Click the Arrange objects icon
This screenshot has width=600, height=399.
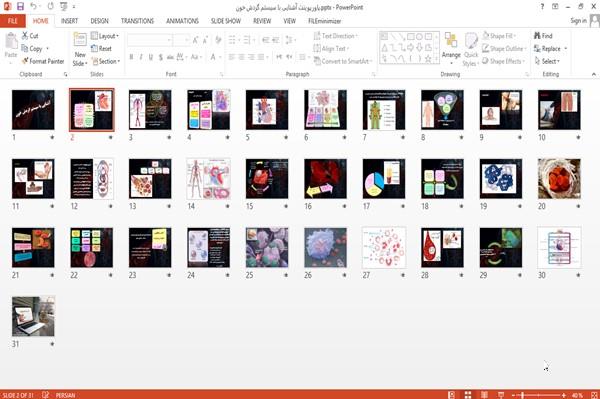click(x=451, y=40)
